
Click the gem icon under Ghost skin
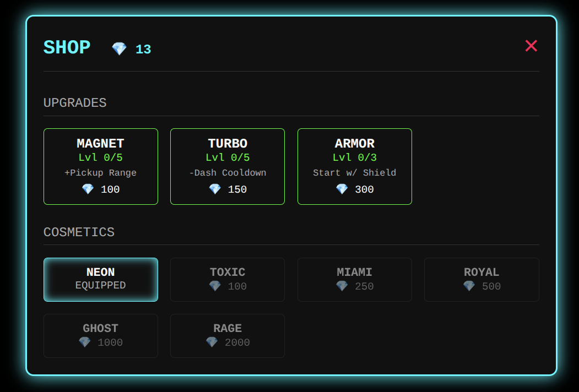85,342
